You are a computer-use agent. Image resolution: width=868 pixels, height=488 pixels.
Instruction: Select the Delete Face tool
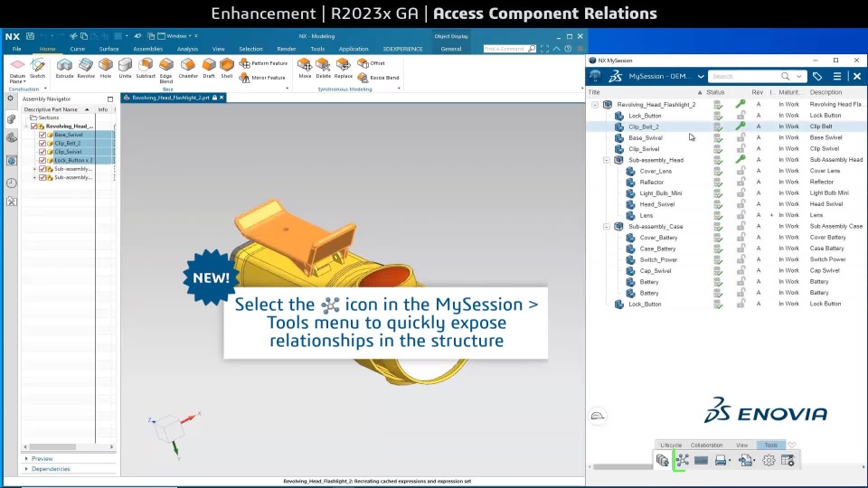click(324, 68)
